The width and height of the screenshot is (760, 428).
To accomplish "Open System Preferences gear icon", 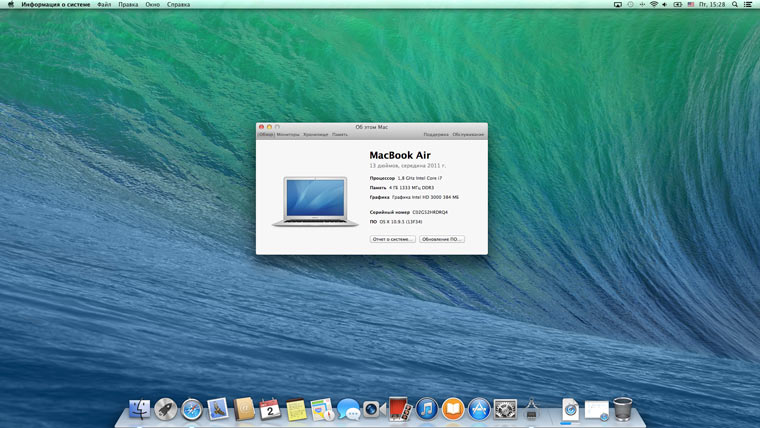I will pos(505,409).
